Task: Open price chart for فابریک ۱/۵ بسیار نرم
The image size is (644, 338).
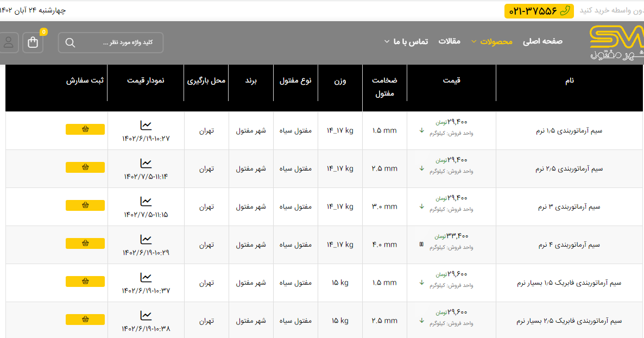Action: coord(146,278)
